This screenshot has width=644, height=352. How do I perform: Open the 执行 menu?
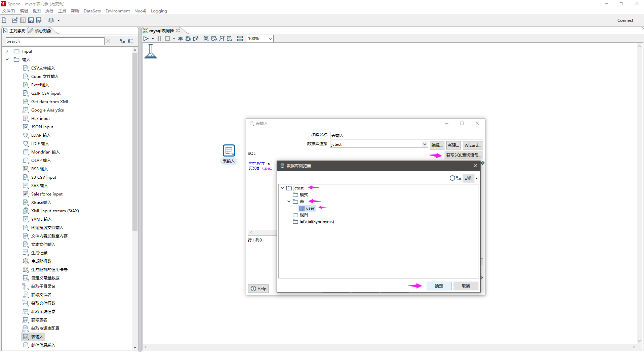point(49,11)
